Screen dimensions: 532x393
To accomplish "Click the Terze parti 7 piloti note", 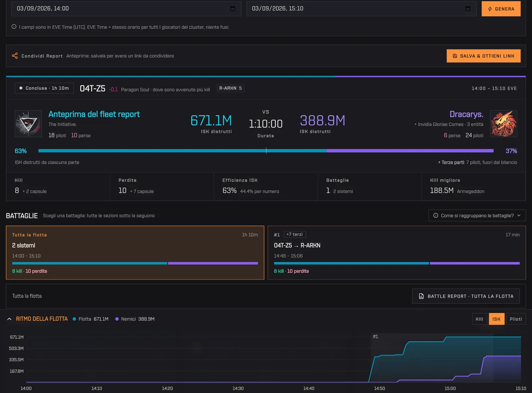I will click(x=477, y=162).
